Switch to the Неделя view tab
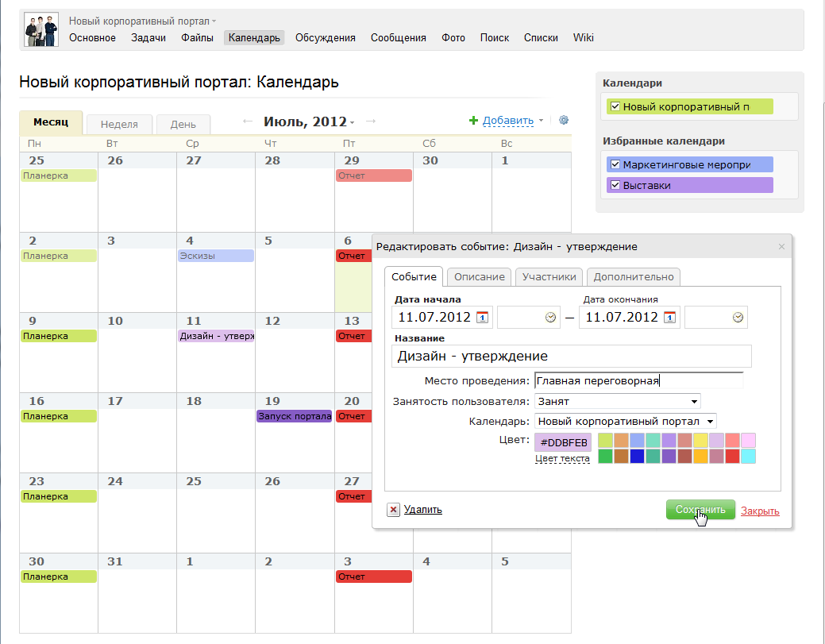Image resolution: width=825 pixels, height=644 pixels. (x=119, y=125)
